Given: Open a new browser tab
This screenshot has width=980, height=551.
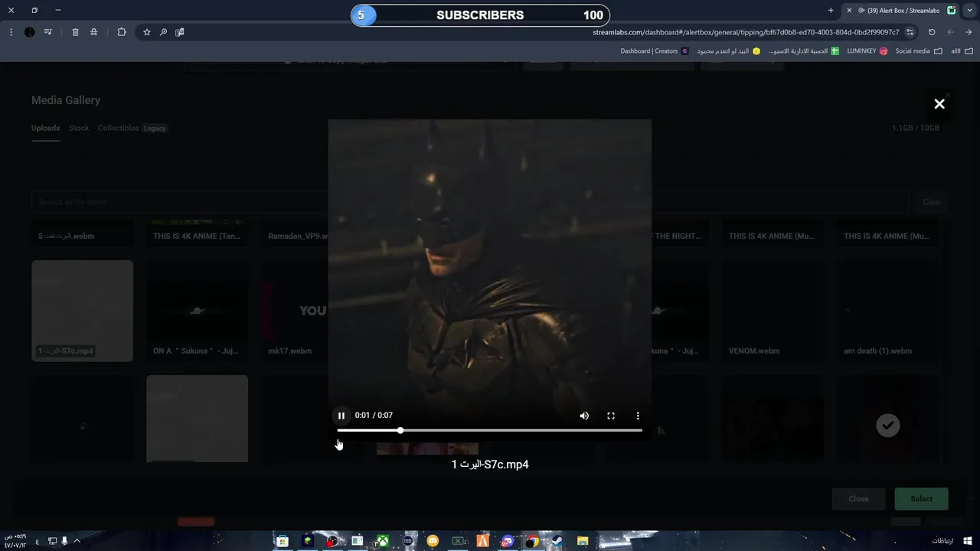Looking at the screenshot, I should 831,11.
